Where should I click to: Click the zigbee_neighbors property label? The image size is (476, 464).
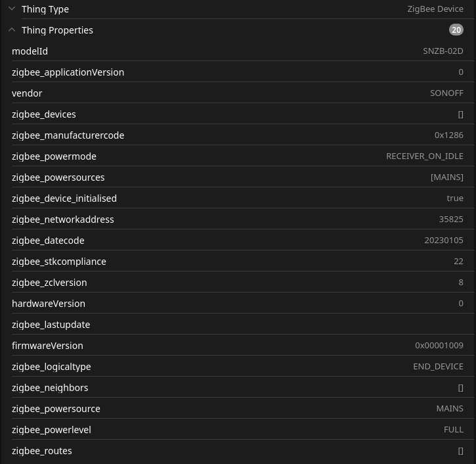50,388
